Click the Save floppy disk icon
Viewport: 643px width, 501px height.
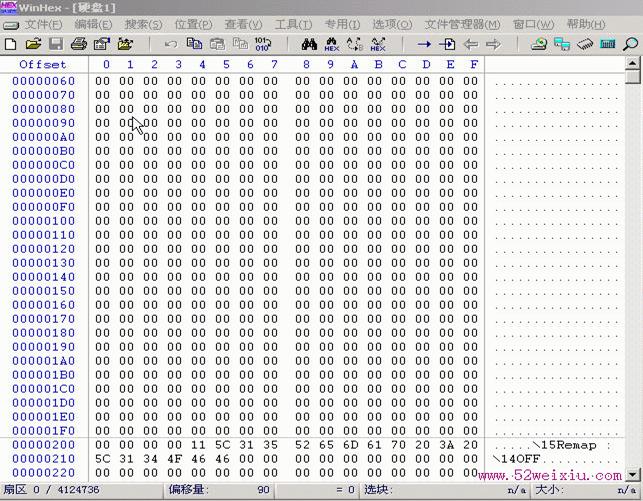(x=56, y=44)
